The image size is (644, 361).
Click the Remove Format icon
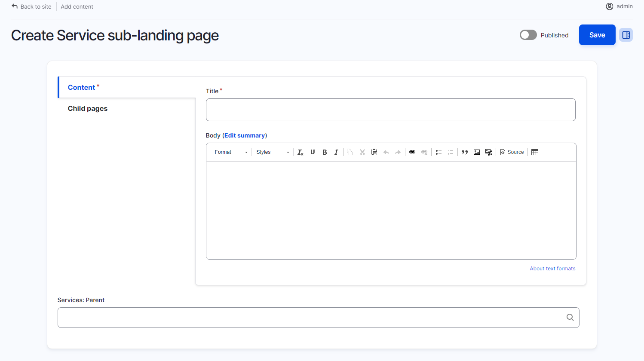(x=301, y=152)
